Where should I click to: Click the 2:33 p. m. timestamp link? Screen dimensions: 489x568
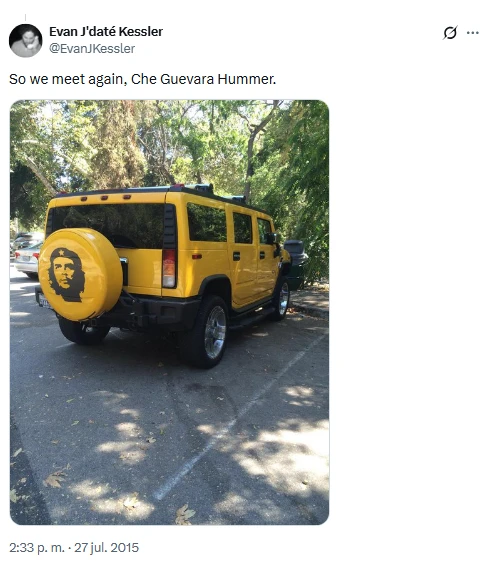[x=37, y=547]
